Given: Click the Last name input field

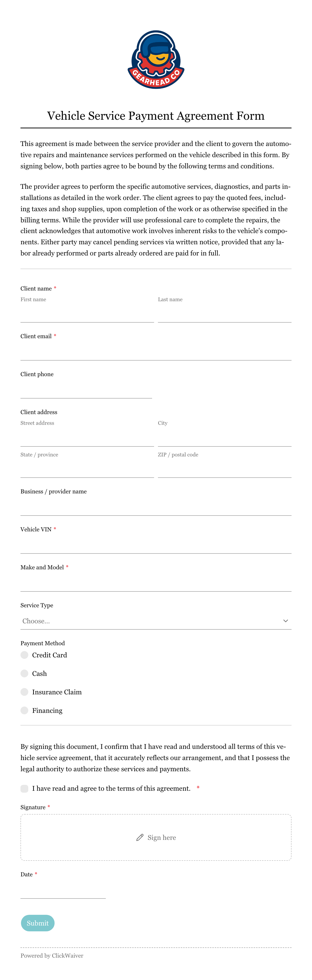Looking at the screenshot, I should pyautogui.click(x=224, y=314).
